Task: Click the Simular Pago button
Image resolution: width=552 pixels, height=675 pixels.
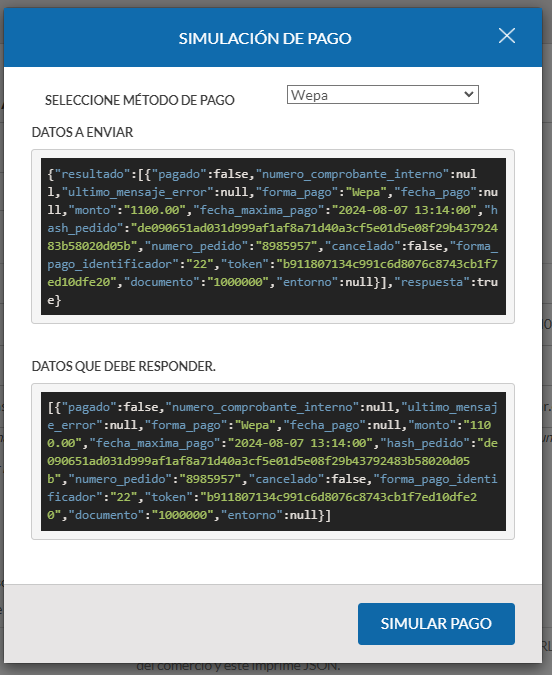Action: pos(436,623)
